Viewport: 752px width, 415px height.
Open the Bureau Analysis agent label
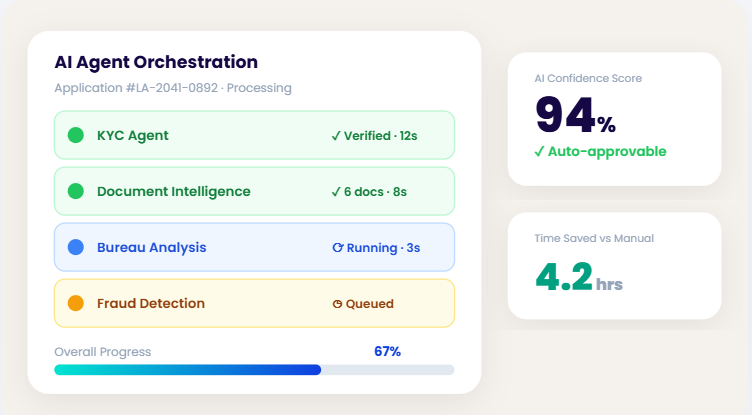(151, 247)
